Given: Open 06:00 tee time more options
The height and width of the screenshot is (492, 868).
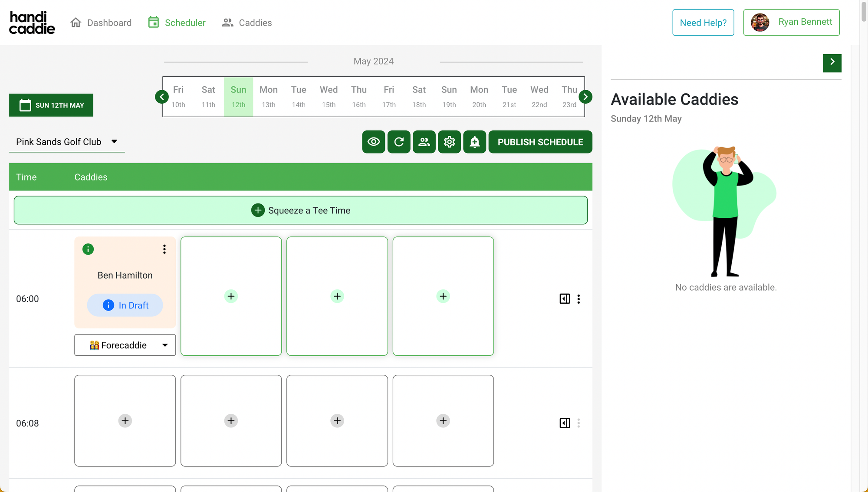Looking at the screenshot, I should pyautogui.click(x=579, y=299).
